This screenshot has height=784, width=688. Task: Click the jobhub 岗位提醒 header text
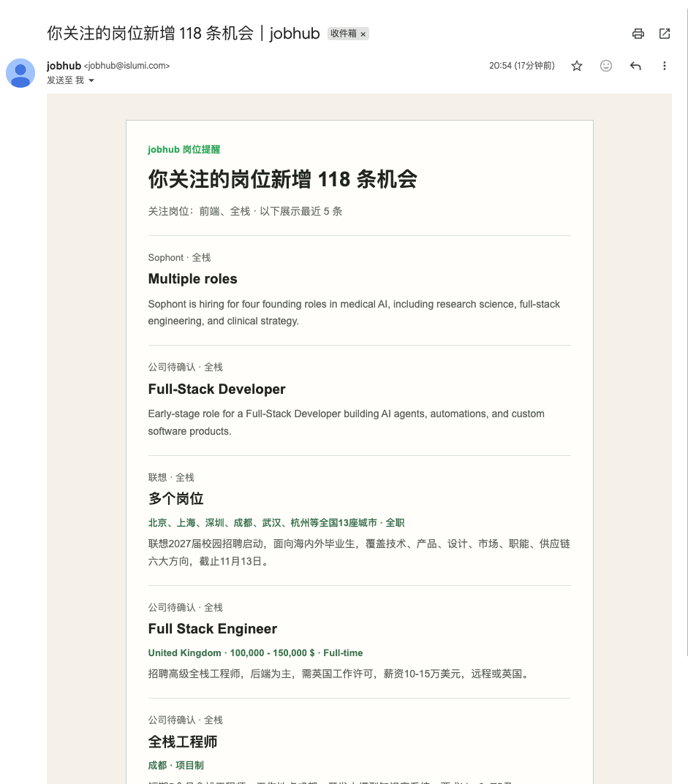coord(184,150)
